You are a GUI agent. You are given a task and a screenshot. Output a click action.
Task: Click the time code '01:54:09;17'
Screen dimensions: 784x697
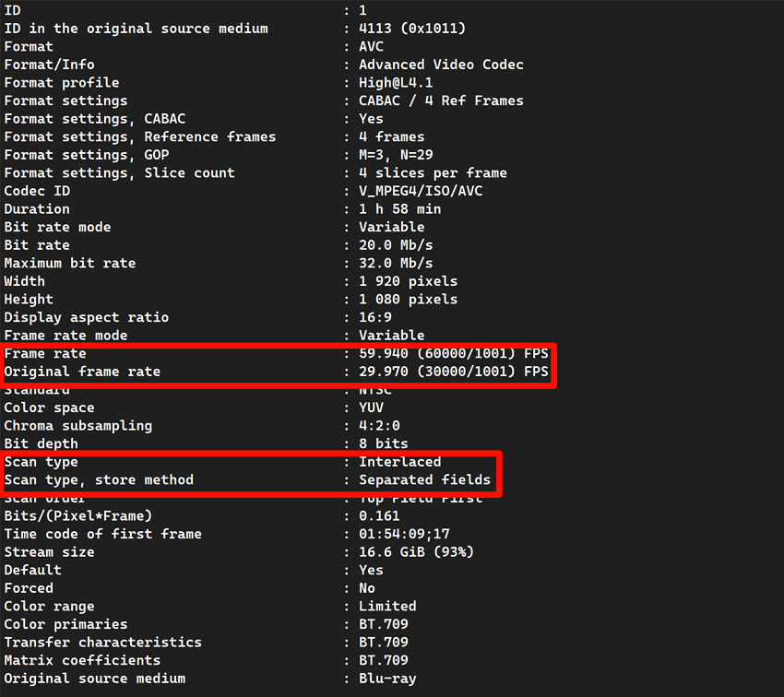404,534
